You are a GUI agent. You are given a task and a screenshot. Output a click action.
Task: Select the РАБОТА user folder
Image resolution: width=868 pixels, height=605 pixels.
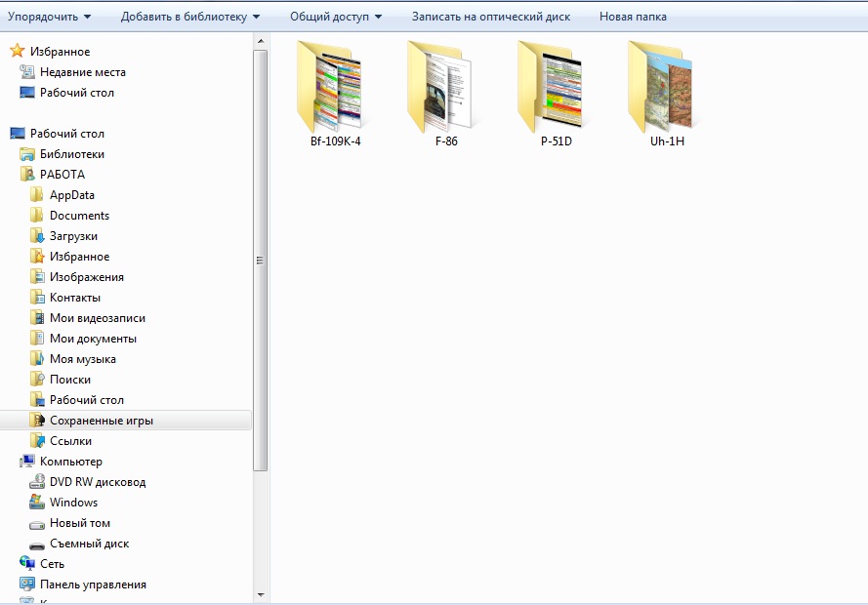coord(62,175)
